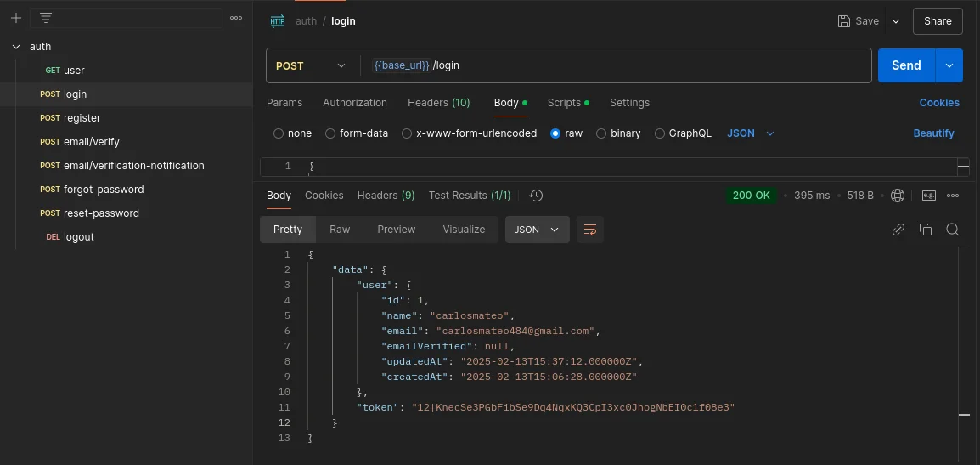Add a new collection with plus icon
Viewport: 980px width, 465px height.
16,18
